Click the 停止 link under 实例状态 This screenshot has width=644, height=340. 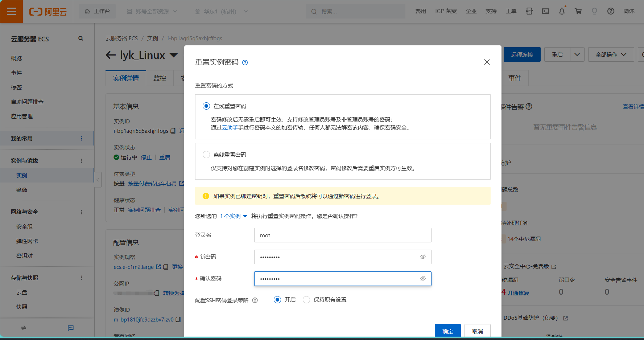(146, 157)
